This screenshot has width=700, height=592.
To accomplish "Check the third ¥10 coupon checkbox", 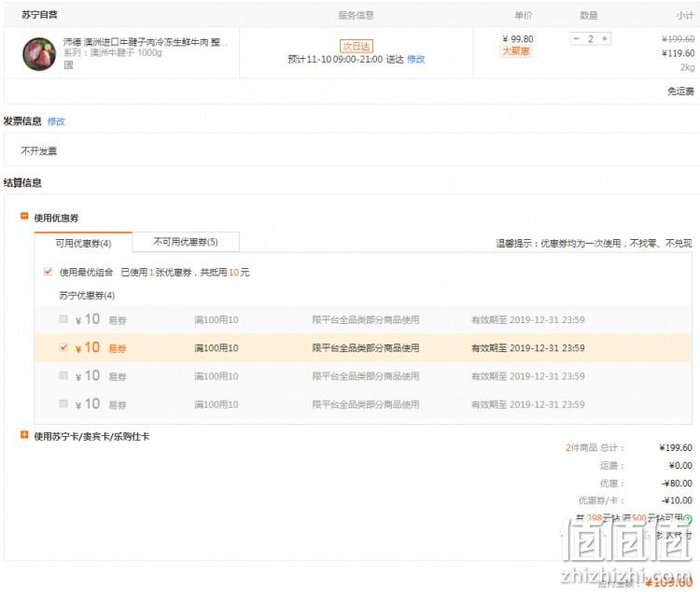I will [x=63, y=375].
